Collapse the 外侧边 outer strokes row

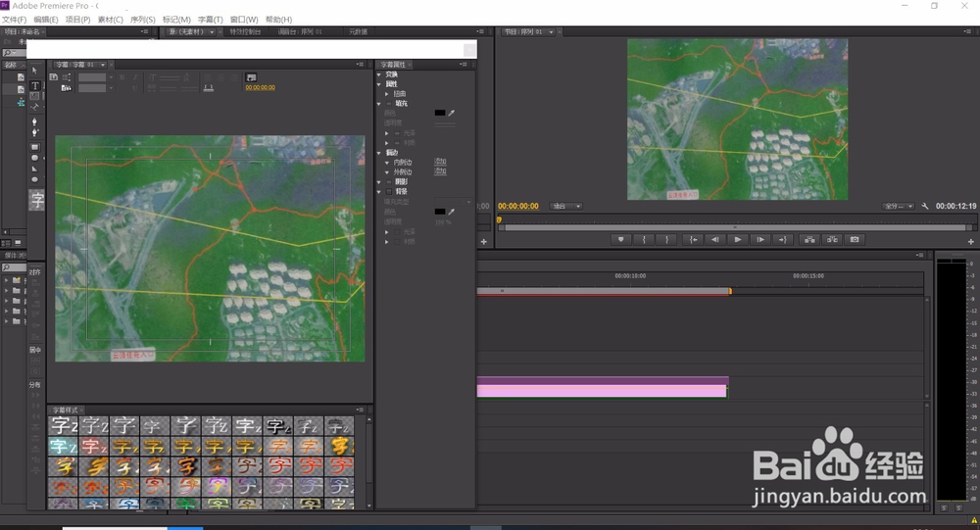coord(387,172)
